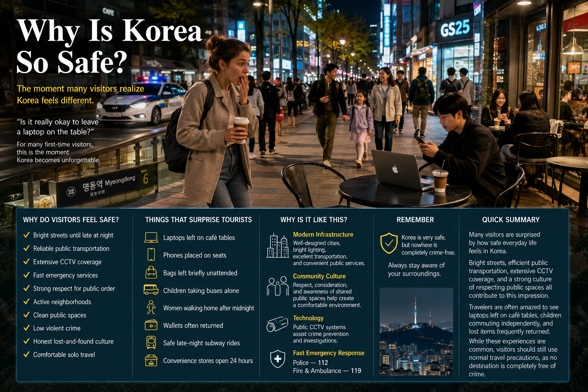Click the yellow shield checkmark icon under Remember
The width and height of the screenshot is (588, 392).
click(x=389, y=243)
